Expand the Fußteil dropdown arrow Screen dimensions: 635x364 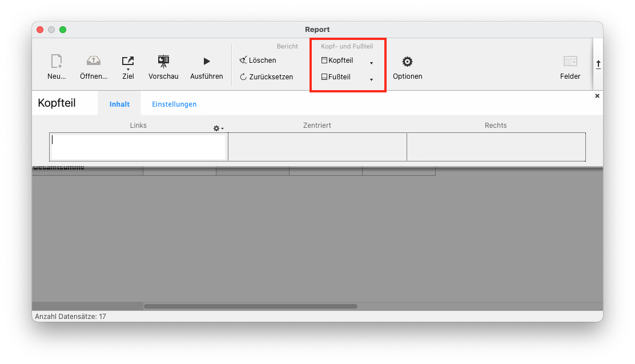(372, 80)
